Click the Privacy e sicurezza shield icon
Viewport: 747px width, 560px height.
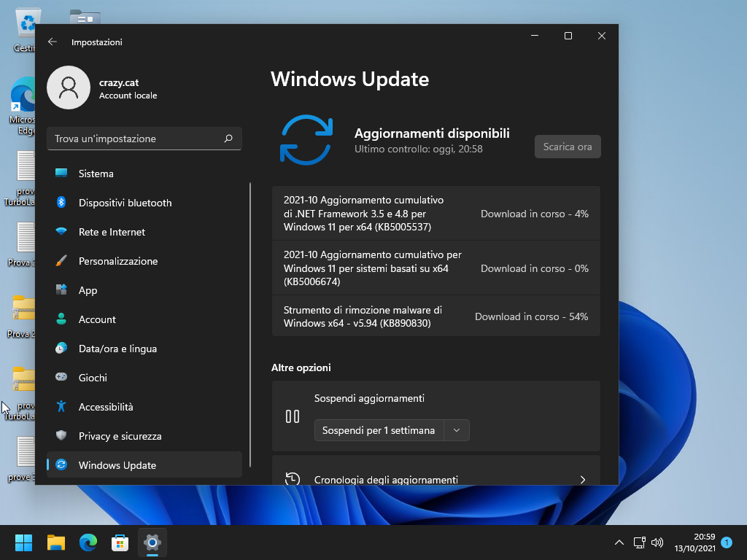pos(61,436)
